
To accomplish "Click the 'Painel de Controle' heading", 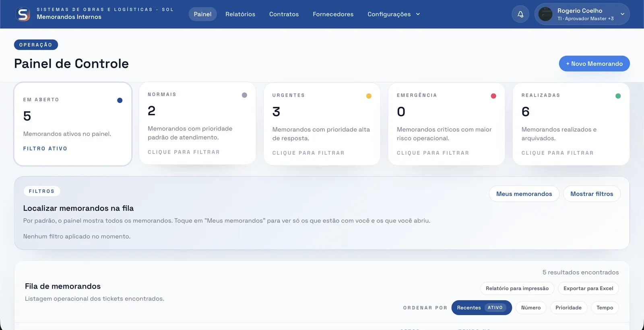I will coord(71,64).
